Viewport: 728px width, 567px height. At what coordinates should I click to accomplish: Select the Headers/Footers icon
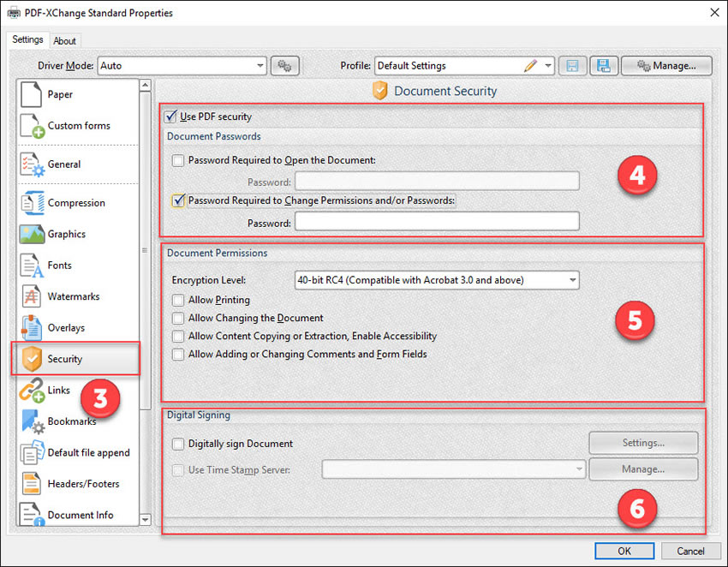click(32, 483)
